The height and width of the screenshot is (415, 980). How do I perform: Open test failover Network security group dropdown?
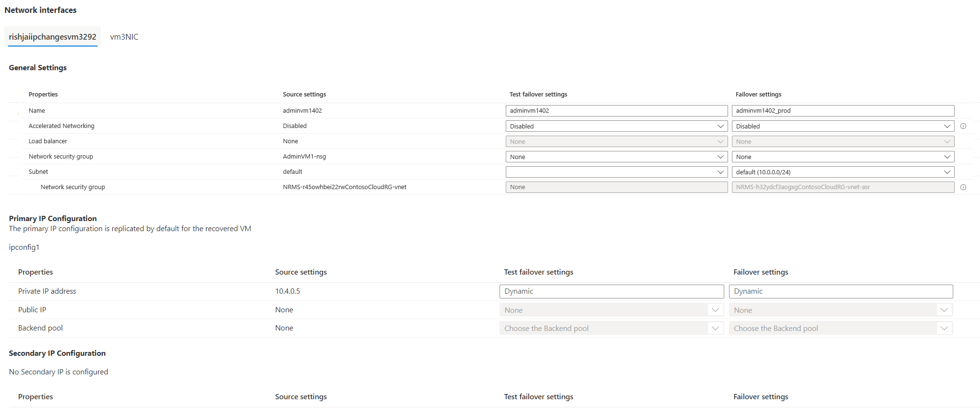click(x=617, y=157)
